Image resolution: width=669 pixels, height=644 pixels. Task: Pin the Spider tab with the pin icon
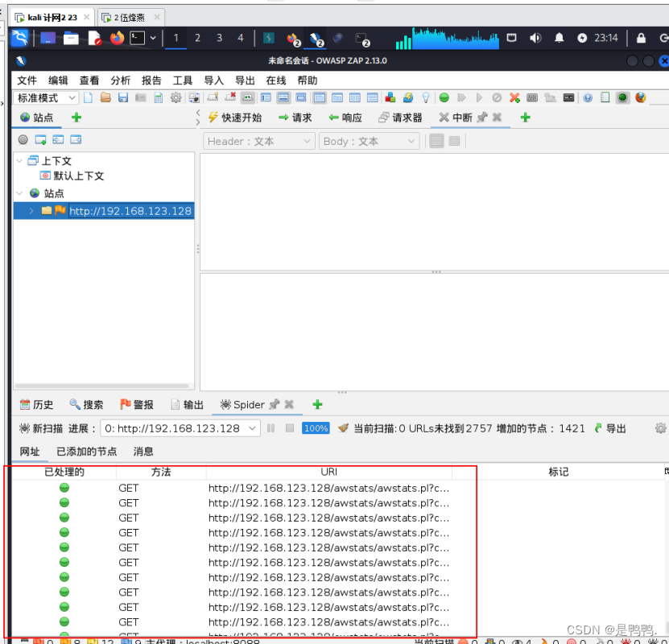coord(275,404)
